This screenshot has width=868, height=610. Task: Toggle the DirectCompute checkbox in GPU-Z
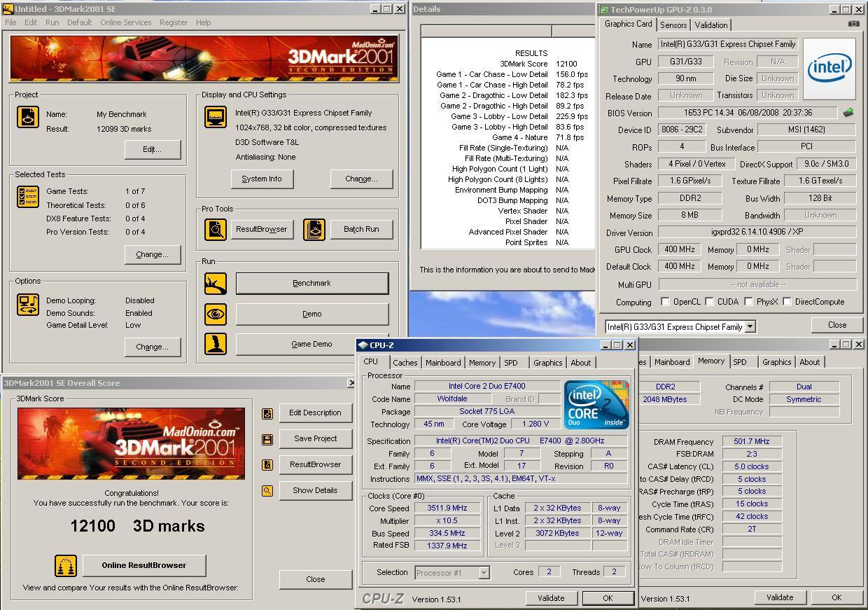tap(787, 302)
